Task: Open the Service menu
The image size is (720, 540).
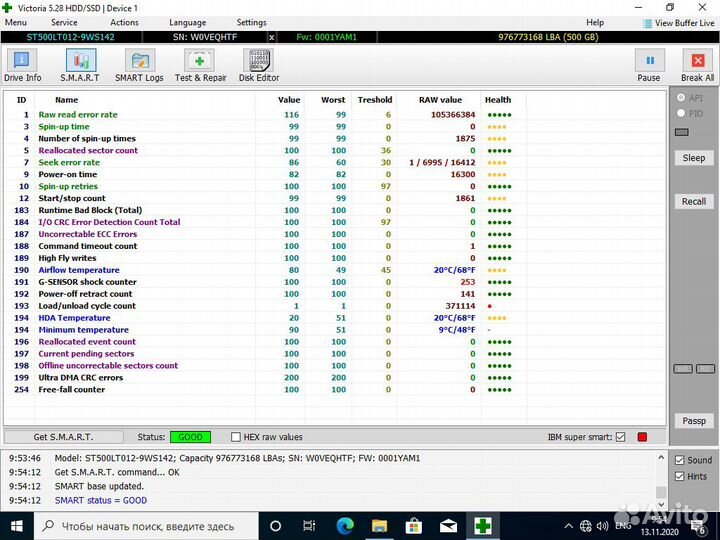Action: tap(64, 22)
